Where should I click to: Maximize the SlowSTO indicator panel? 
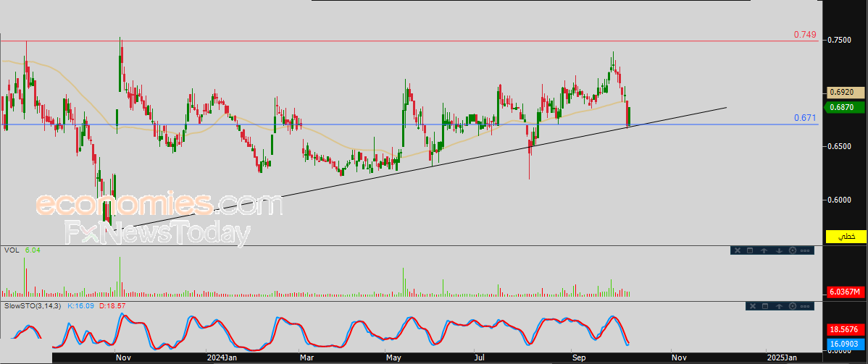pyautogui.click(x=765, y=306)
